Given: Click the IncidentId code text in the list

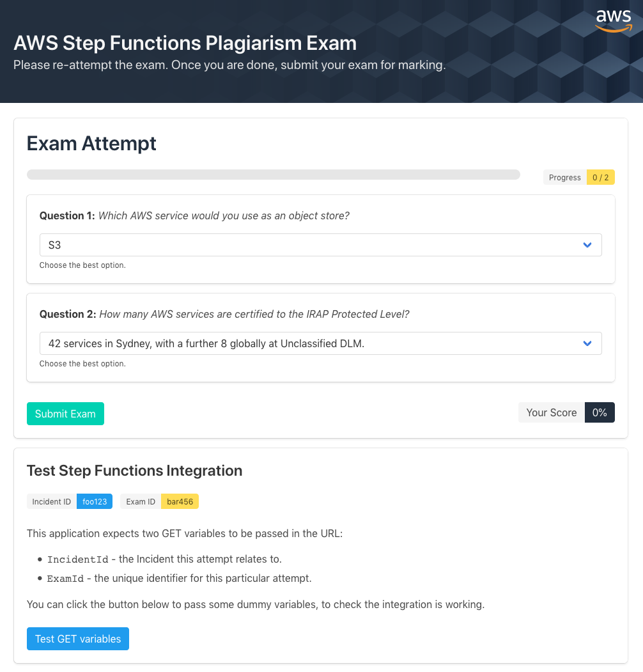Looking at the screenshot, I should point(77,559).
